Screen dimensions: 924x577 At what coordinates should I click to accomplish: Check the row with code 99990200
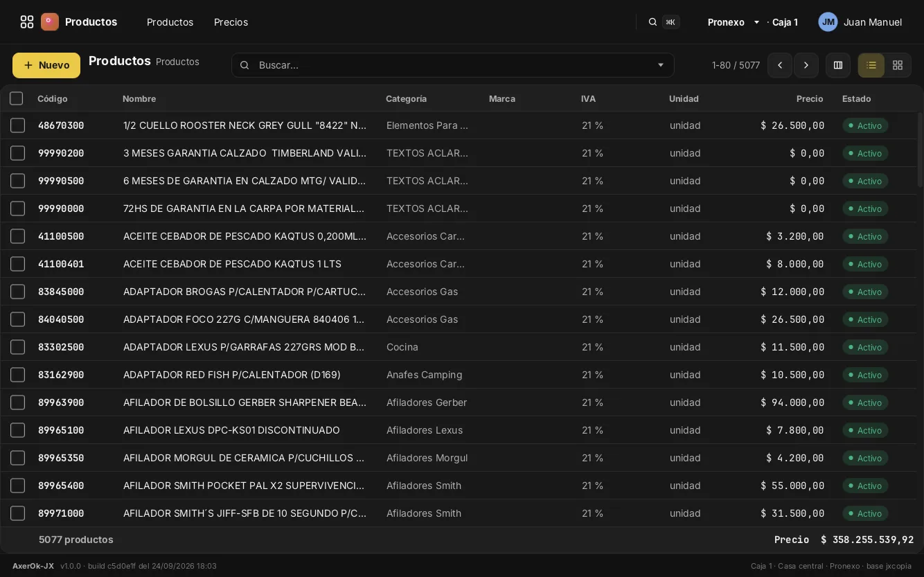(x=18, y=153)
